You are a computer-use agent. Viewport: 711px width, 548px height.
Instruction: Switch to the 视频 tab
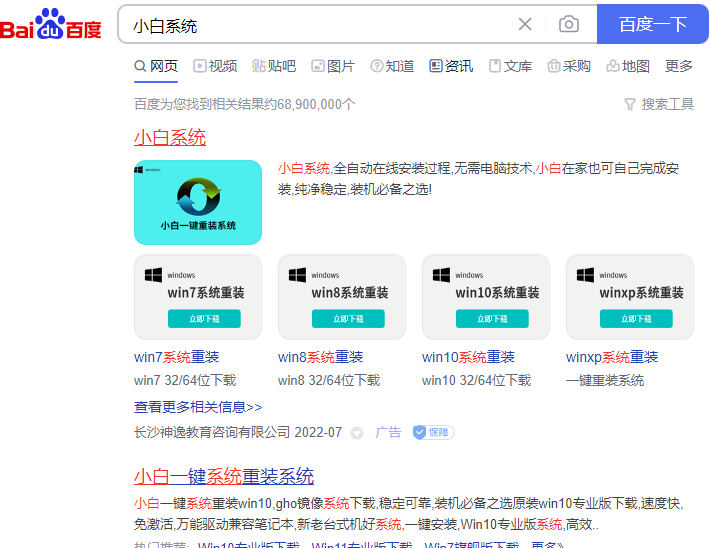pyautogui.click(x=214, y=66)
